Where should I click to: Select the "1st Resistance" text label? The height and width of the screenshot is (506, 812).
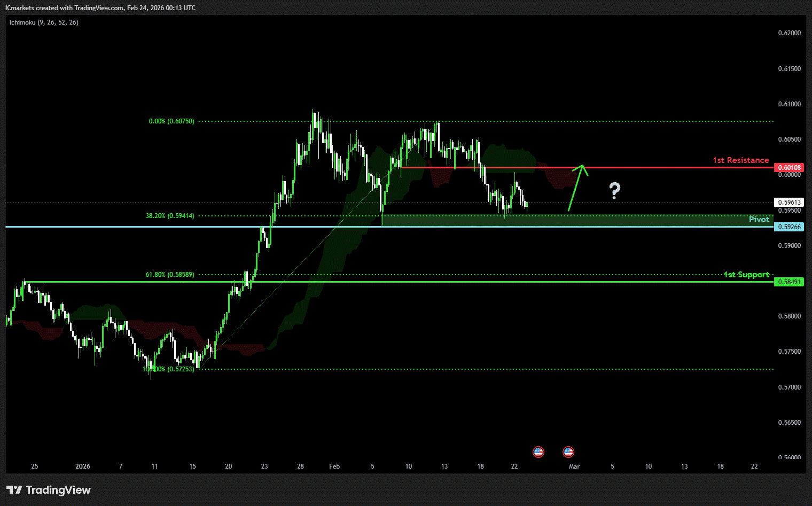pos(740,160)
